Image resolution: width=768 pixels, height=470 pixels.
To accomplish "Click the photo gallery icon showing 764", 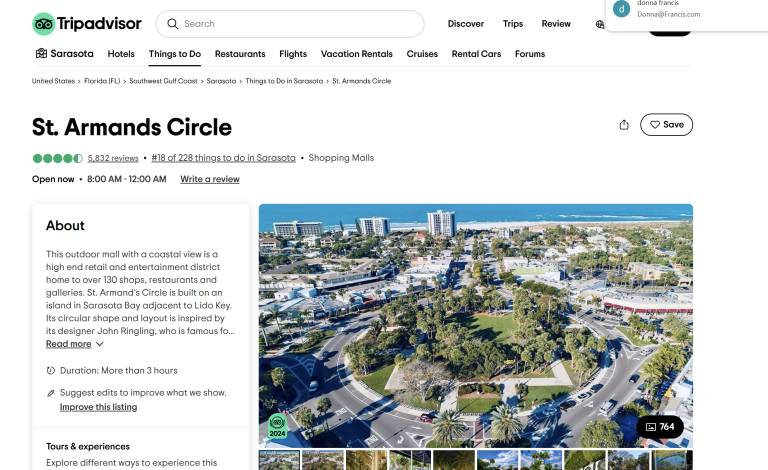I will tap(650, 427).
